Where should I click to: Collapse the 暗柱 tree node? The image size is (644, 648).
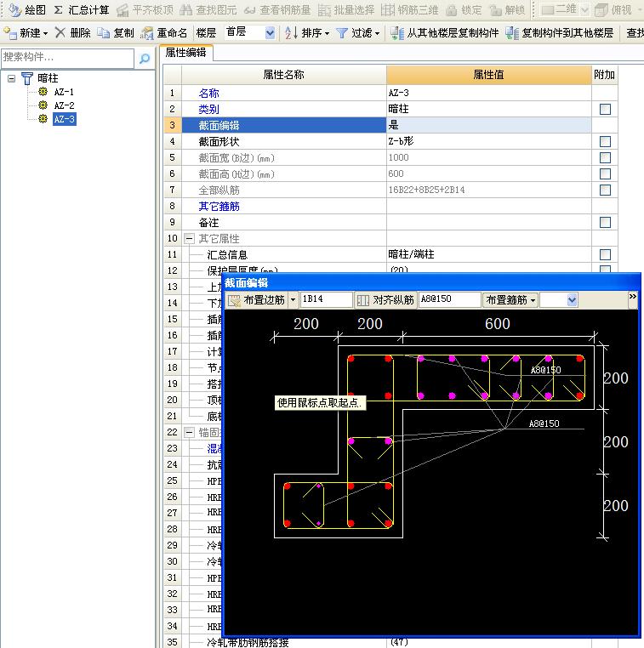pyautogui.click(x=12, y=78)
